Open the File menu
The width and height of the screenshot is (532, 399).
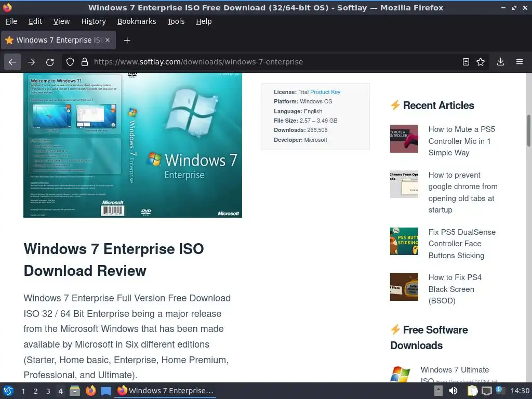point(11,21)
